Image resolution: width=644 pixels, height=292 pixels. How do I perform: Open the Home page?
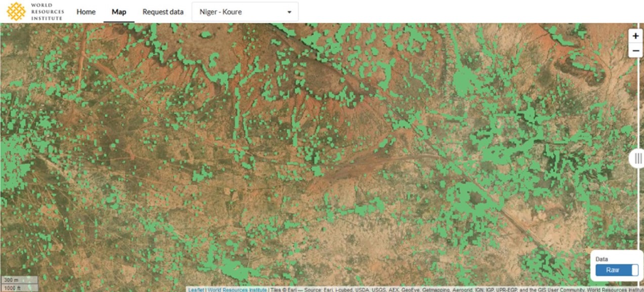[x=86, y=12]
